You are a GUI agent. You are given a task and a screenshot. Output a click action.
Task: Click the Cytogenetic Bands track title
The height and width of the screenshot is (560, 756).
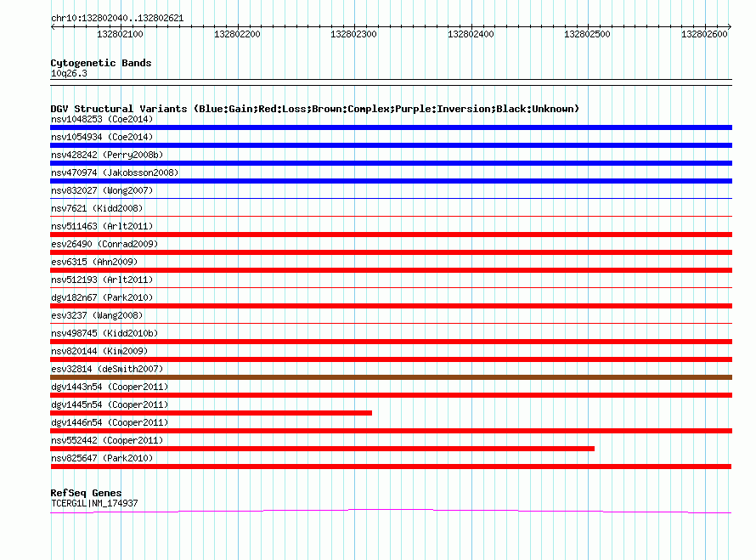point(101,63)
